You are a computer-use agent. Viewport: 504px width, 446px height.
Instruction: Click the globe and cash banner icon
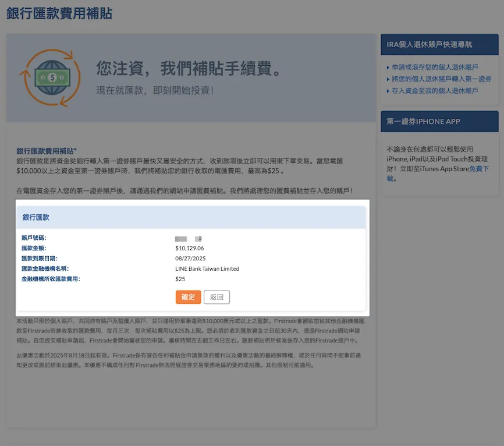click(49, 77)
